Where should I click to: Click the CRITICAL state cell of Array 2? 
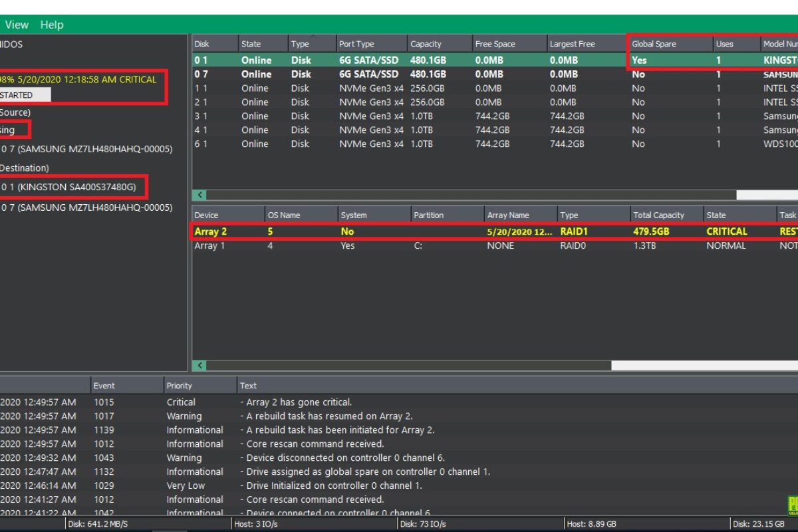(727, 231)
